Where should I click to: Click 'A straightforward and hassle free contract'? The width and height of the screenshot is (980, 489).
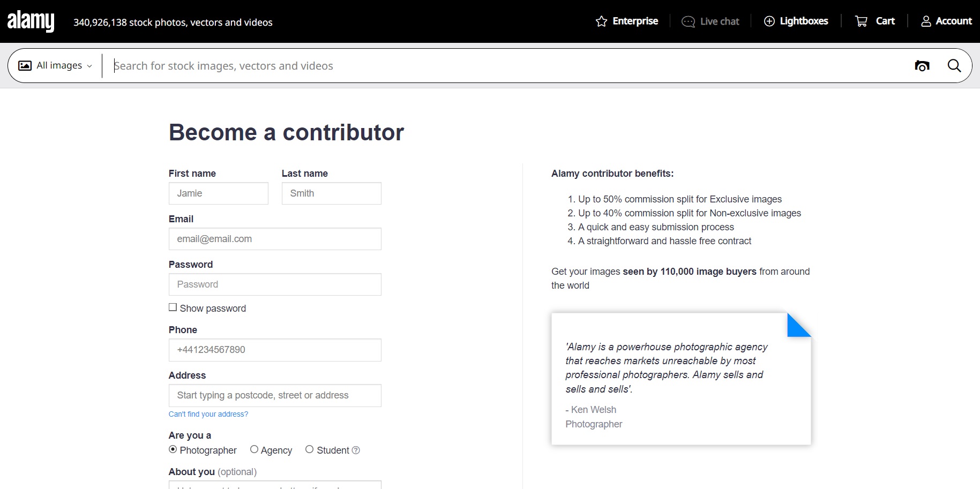[664, 241]
